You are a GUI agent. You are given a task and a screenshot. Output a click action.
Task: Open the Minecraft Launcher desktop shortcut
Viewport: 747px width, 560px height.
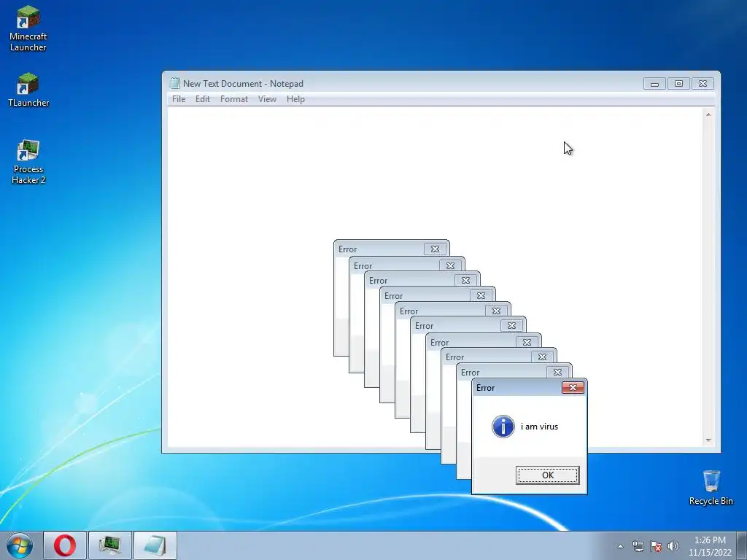(28, 28)
